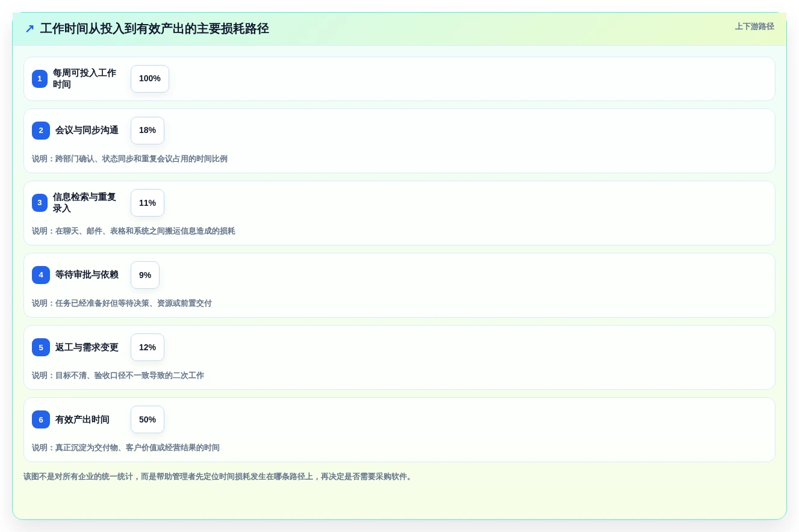
Task: Click the title 工作时间从投入到有效产出的主要损耗路径
Action: pos(154,29)
